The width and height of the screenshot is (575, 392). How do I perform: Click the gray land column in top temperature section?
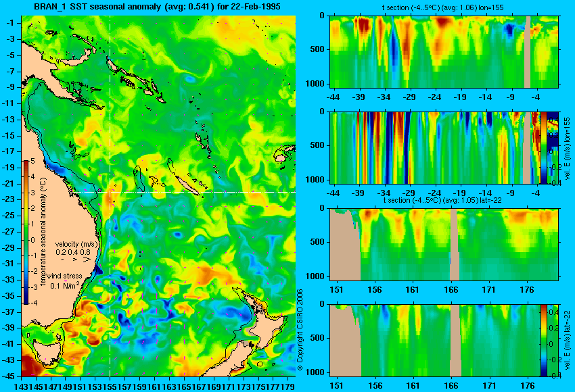pos(528,51)
